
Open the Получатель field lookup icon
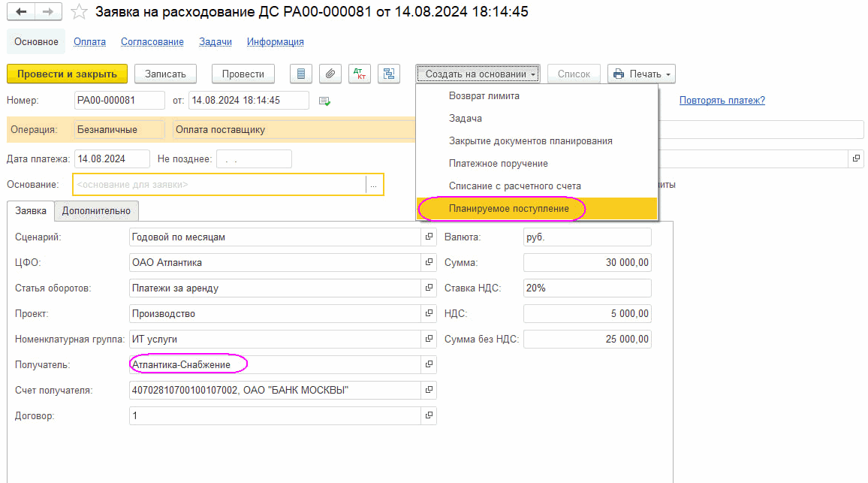[x=429, y=364]
